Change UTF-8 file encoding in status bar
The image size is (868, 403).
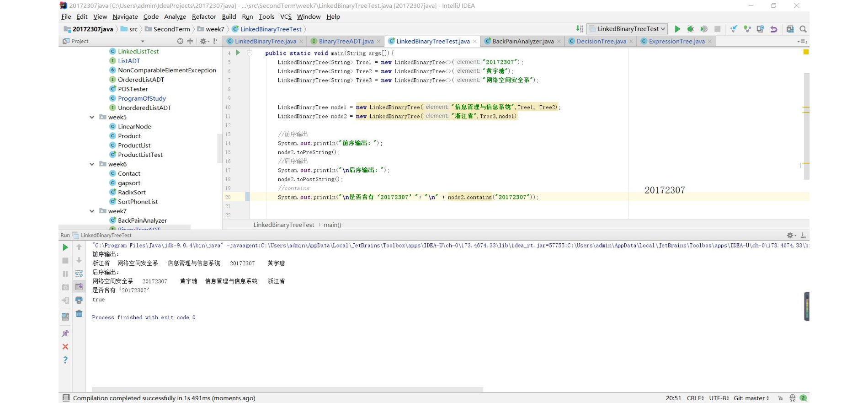click(719, 398)
